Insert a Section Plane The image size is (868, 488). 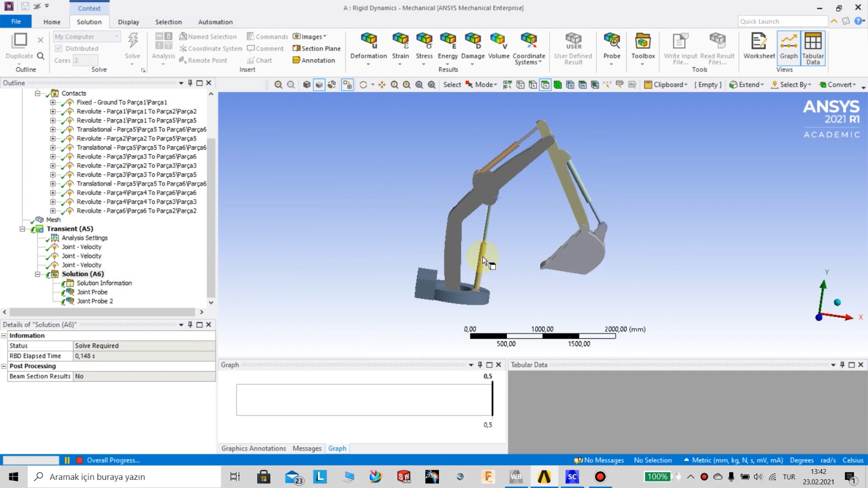[x=317, y=48]
